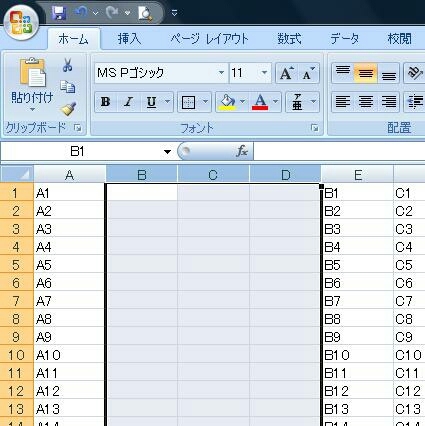Toggle italic formatting

[128, 102]
